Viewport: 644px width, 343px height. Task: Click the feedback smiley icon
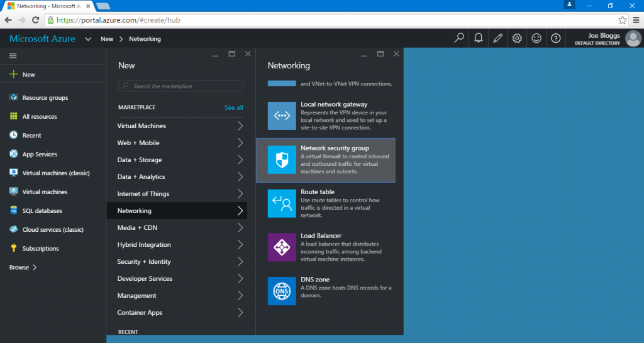coord(536,38)
